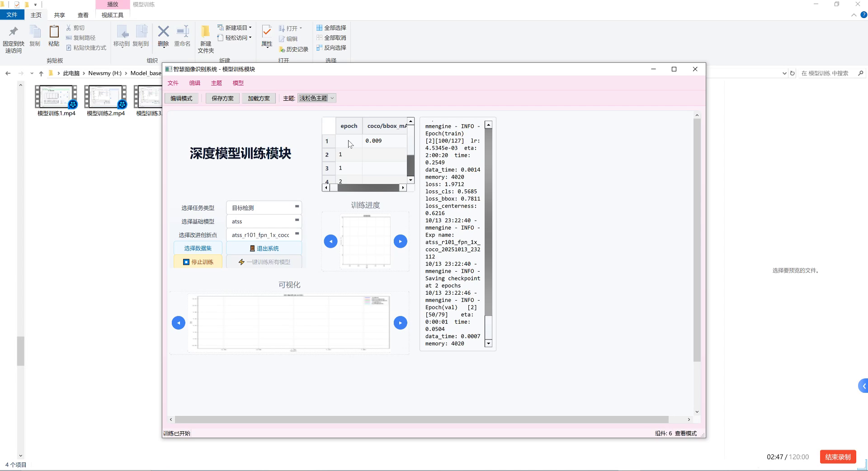Click the Copy to icon

(x=141, y=32)
